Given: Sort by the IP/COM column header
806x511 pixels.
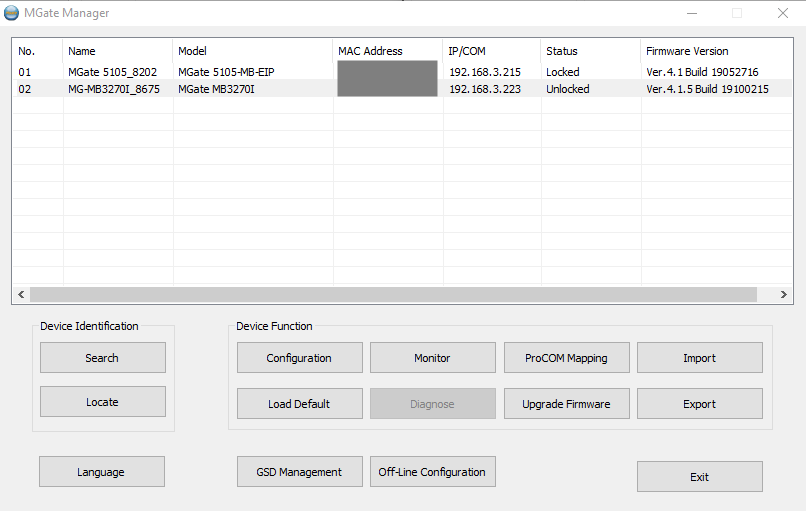Looking at the screenshot, I should [492, 51].
